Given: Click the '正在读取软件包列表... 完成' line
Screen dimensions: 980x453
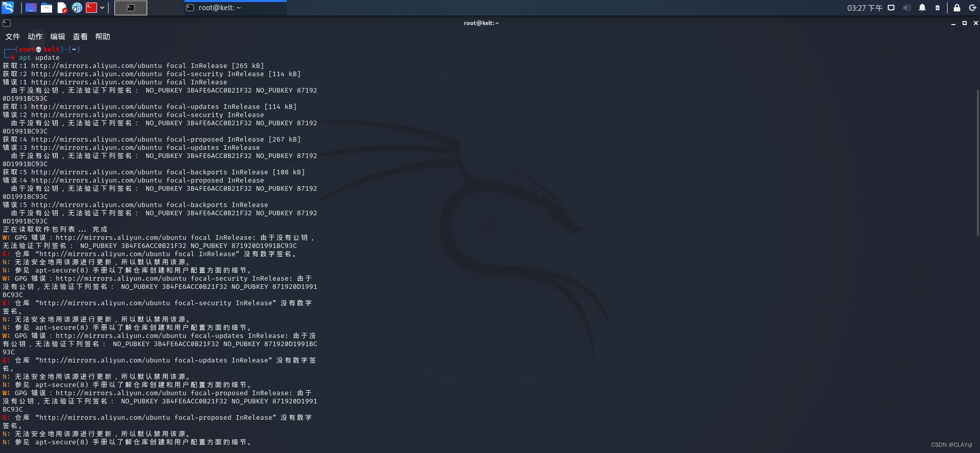Looking at the screenshot, I should [x=55, y=230].
